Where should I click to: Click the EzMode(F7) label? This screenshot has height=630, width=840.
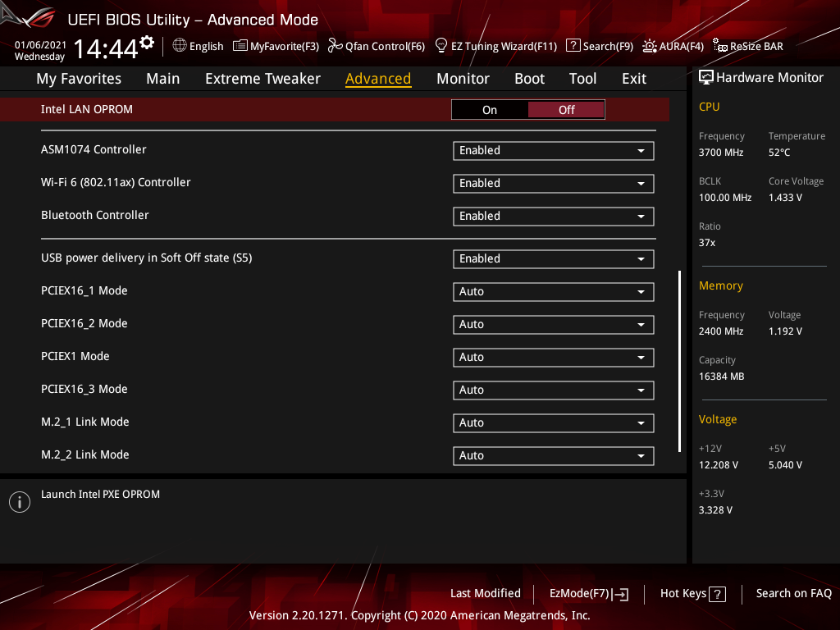(x=579, y=594)
